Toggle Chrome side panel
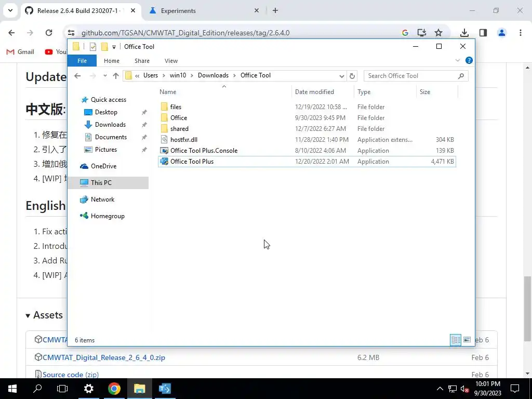The image size is (532, 399). (483, 33)
